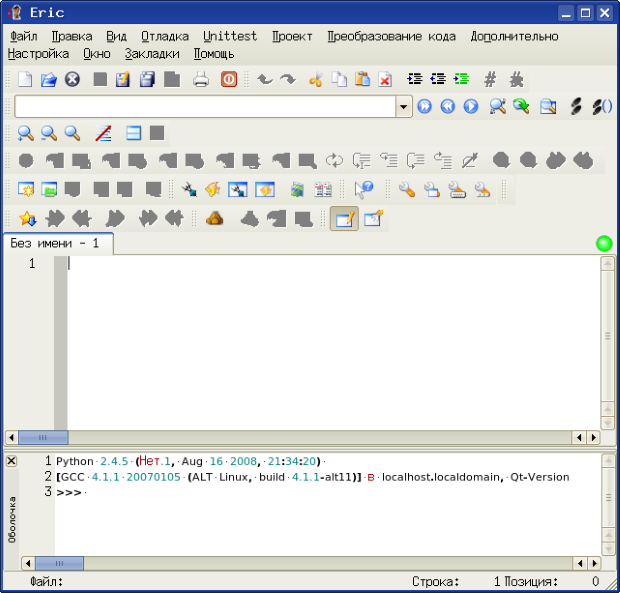Toggle the panel icon right of the highlighted one

coord(373,218)
